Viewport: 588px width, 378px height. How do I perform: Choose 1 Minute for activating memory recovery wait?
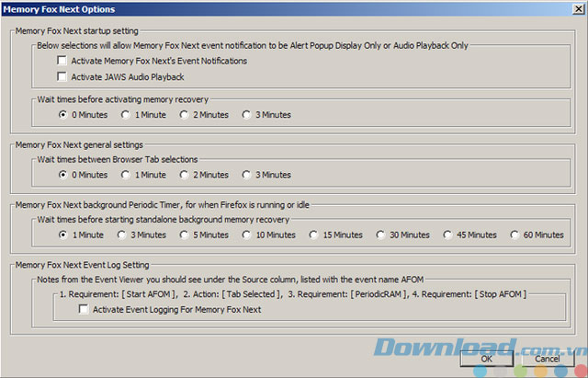125,114
